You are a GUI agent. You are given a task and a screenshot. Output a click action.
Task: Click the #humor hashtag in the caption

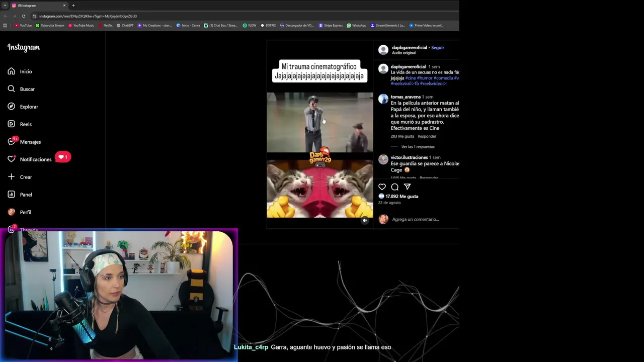425,78
